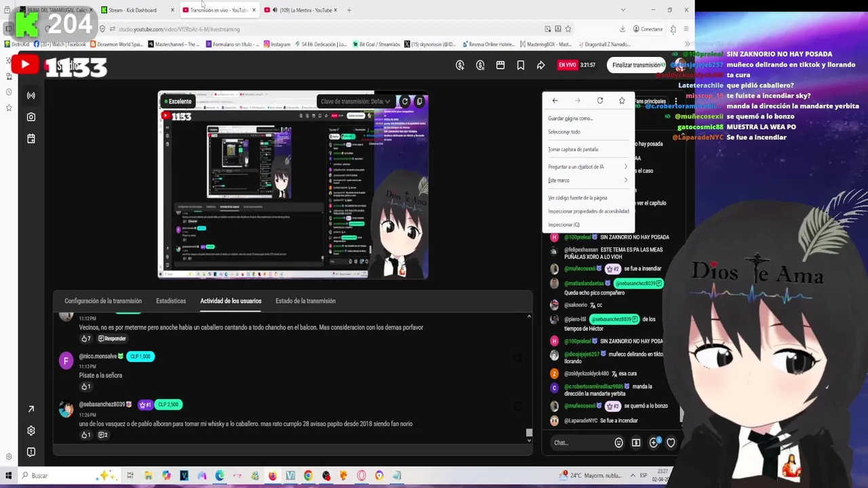868x488 pixels.
Task: Choose Inspeccionar (Q) in context menu
Action: pyautogui.click(x=588, y=225)
